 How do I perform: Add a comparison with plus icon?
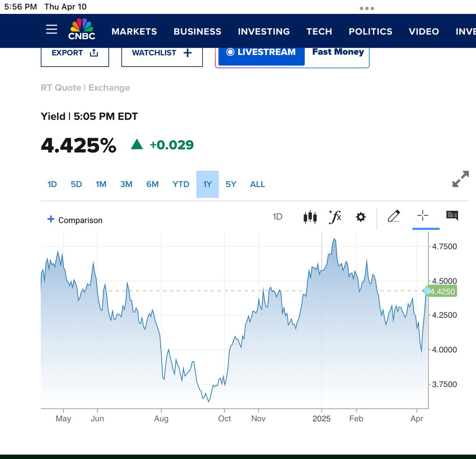[x=51, y=219]
